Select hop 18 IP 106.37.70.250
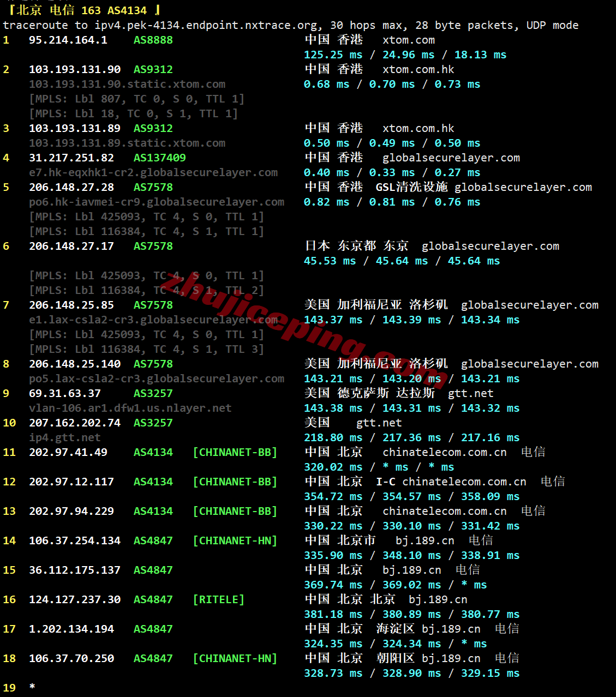This screenshot has height=697, width=616. 71,658
